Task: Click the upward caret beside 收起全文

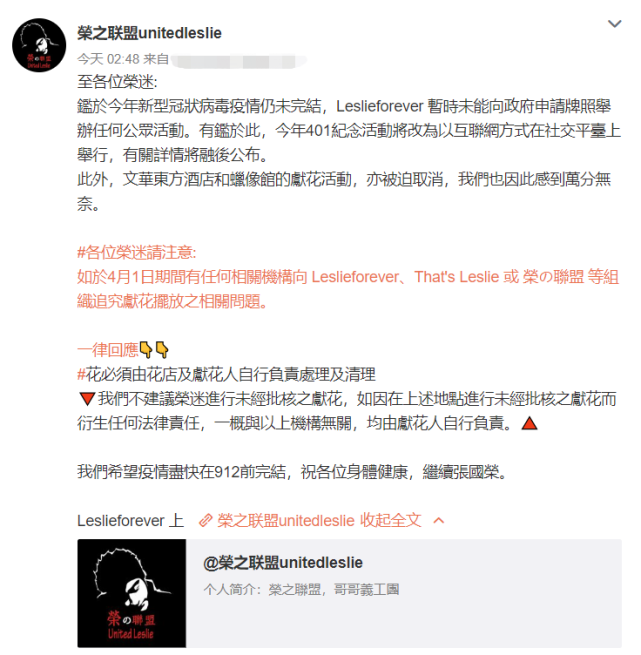Action: [439, 521]
